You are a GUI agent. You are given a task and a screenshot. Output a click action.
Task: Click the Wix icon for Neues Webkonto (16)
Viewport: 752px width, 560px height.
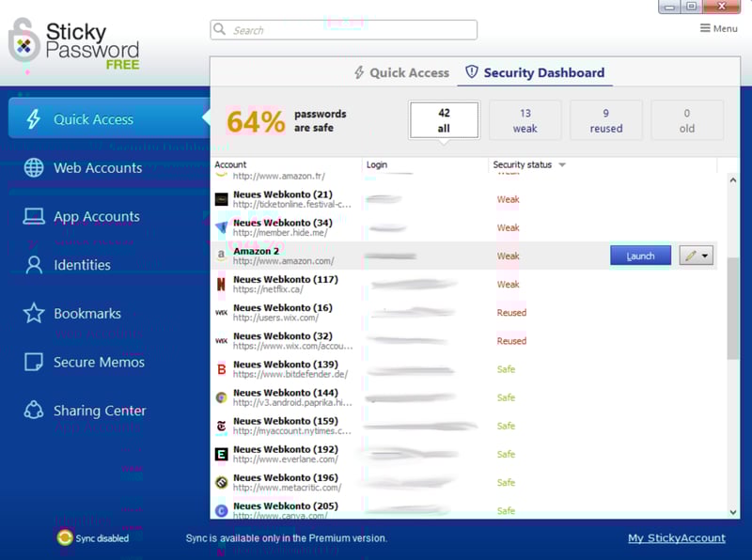click(221, 313)
